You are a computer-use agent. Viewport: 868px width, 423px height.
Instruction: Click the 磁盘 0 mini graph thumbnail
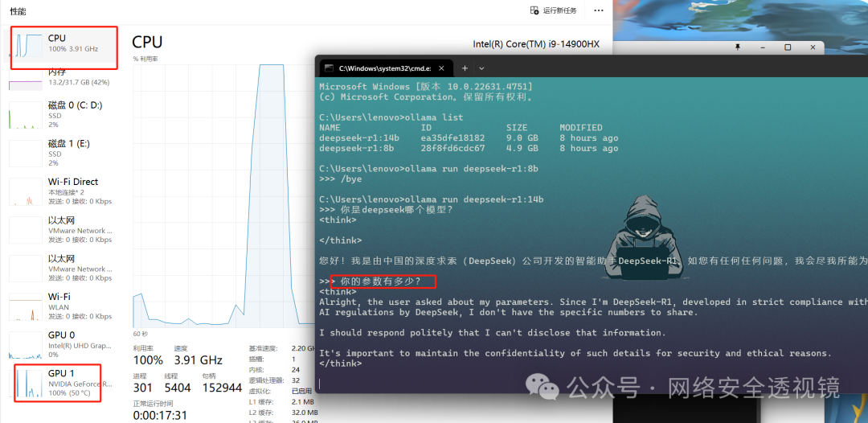pos(26,115)
